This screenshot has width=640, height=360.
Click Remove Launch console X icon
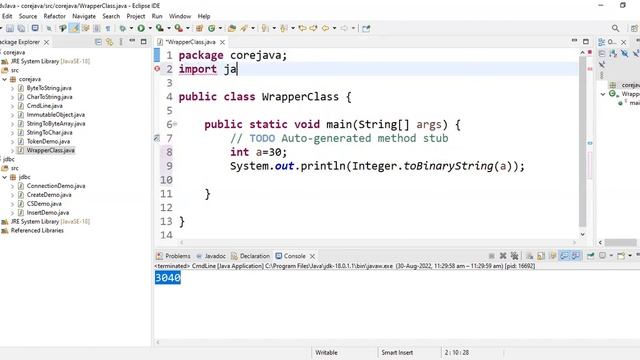(x=503, y=256)
